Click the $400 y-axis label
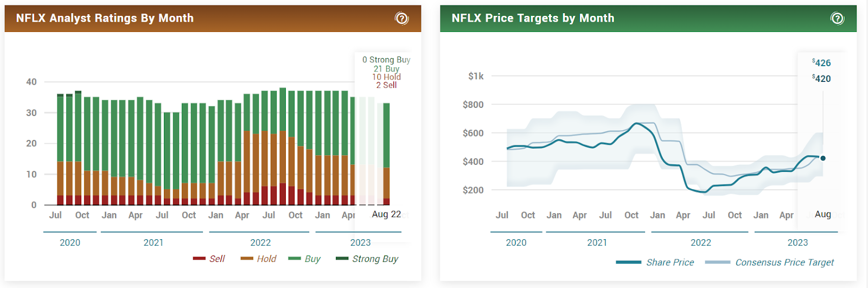Viewport: 868px width, 288px height. (473, 162)
